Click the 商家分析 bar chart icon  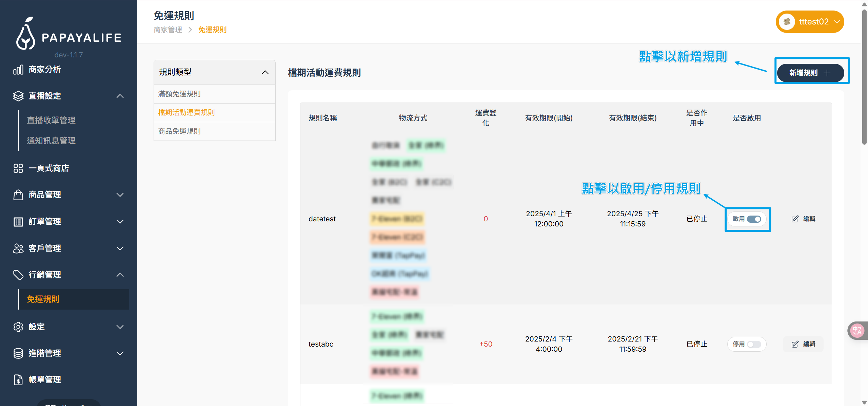click(x=18, y=70)
